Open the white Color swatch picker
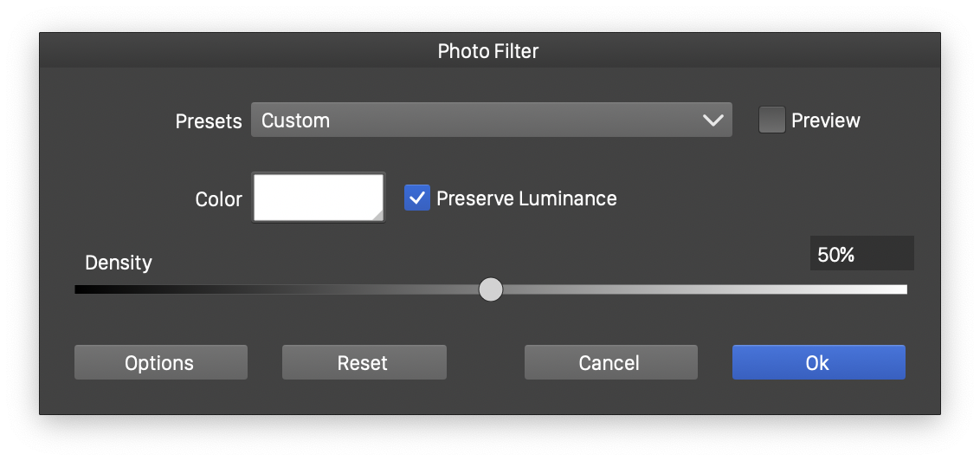This screenshot has height=461, width=980. coord(318,198)
